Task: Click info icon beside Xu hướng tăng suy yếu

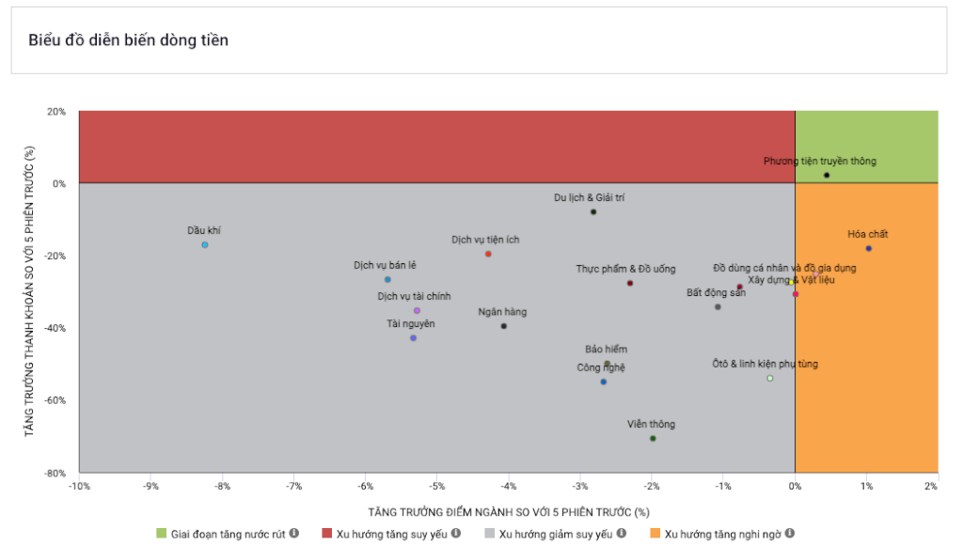Action: click(x=456, y=533)
